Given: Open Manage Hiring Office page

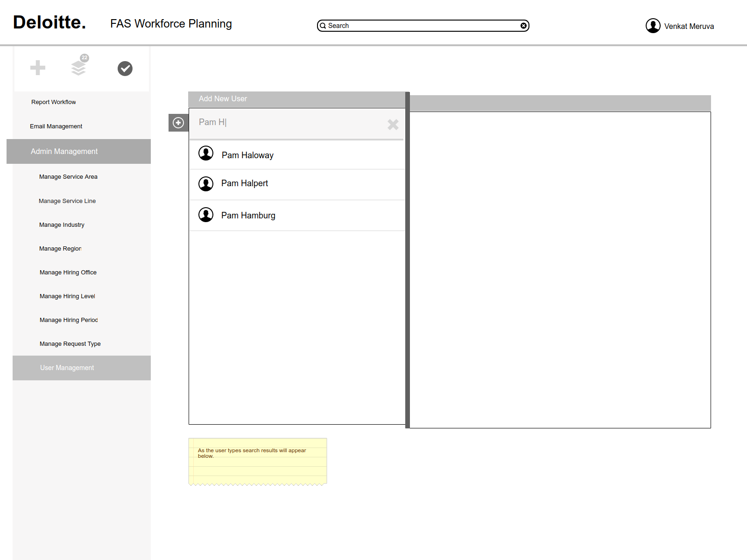Looking at the screenshot, I should pyautogui.click(x=68, y=273).
